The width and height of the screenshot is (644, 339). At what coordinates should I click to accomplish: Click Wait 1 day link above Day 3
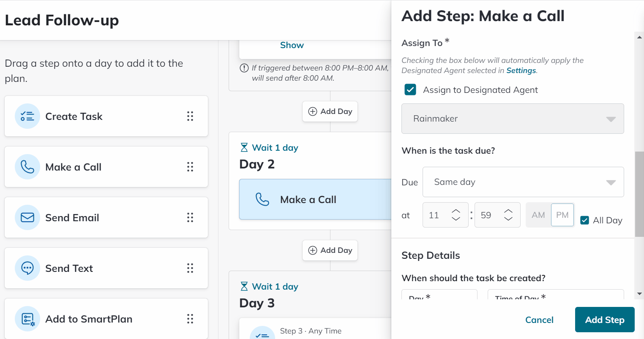(275, 286)
